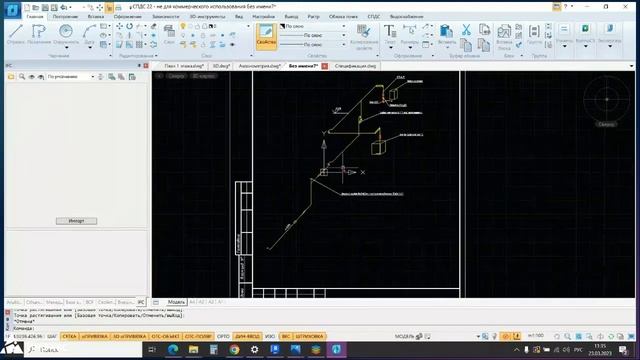Click the Импорт button in left panel

point(76,221)
